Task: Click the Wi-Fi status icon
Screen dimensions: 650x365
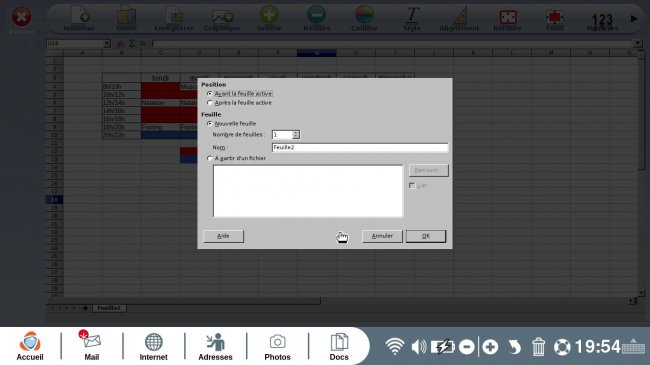Action: [x=395, y=346]
